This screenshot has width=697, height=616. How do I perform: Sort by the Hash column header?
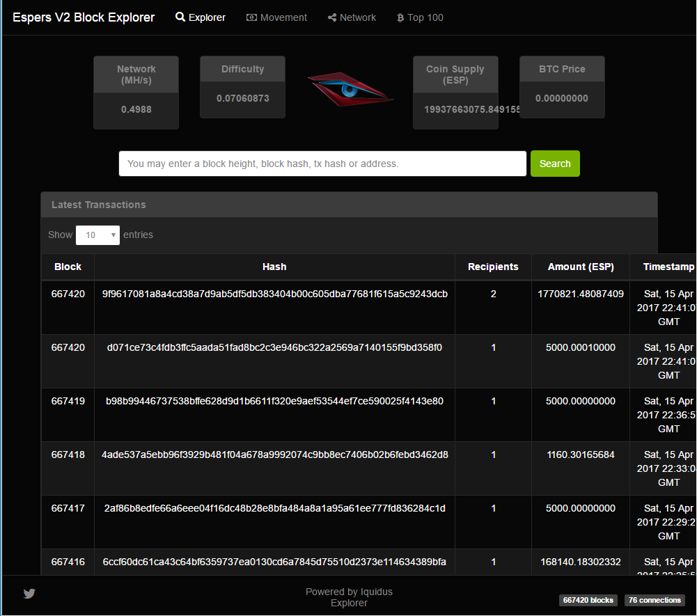point(274,267)
